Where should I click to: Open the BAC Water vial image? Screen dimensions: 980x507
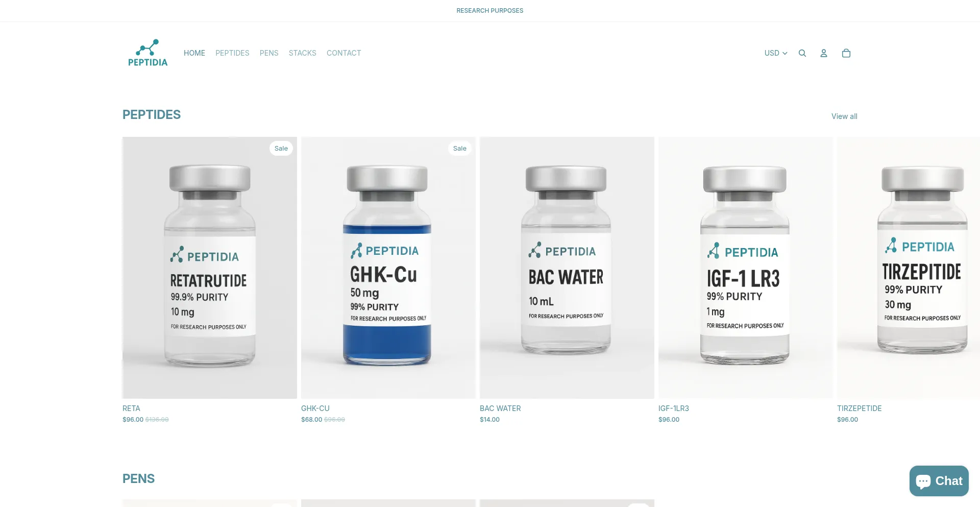tap(567, 268)
